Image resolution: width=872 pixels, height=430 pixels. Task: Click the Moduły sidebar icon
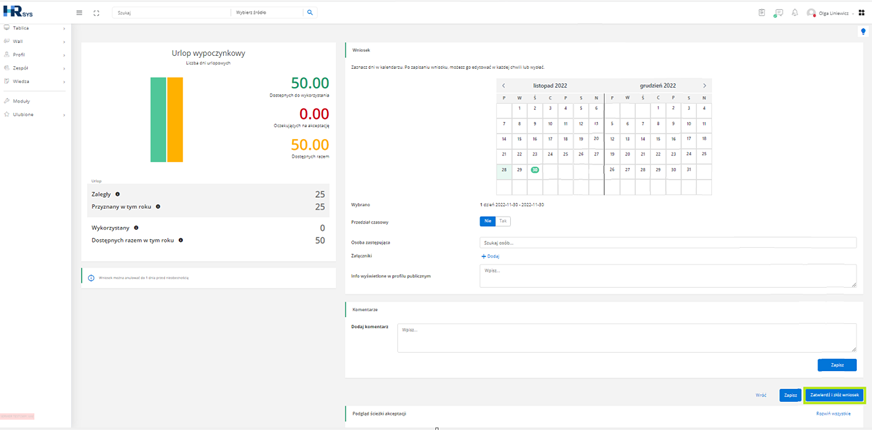click(x=7, y=101)
